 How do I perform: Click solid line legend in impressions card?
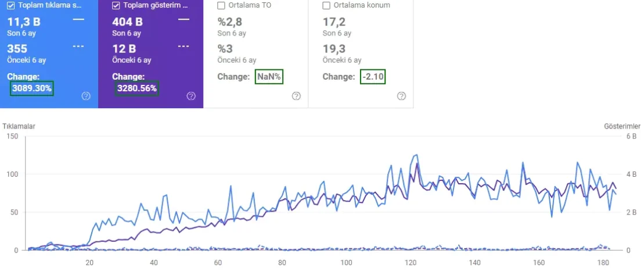click(184, 20)
